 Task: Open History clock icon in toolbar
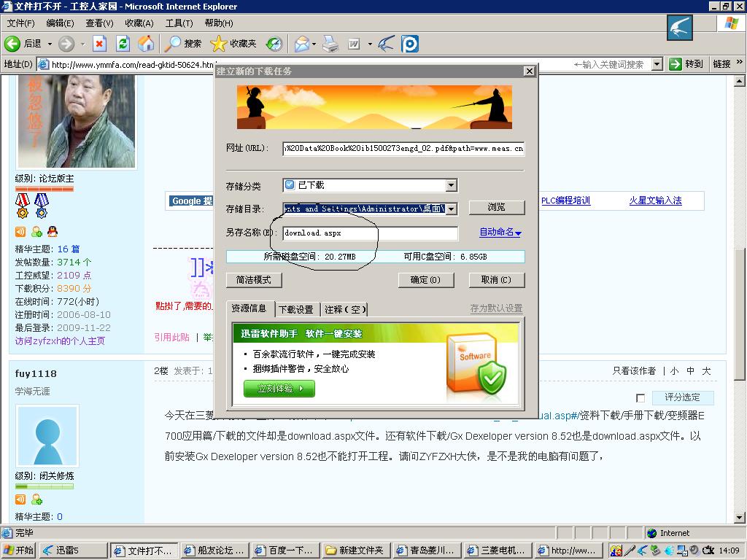point(274,44)
